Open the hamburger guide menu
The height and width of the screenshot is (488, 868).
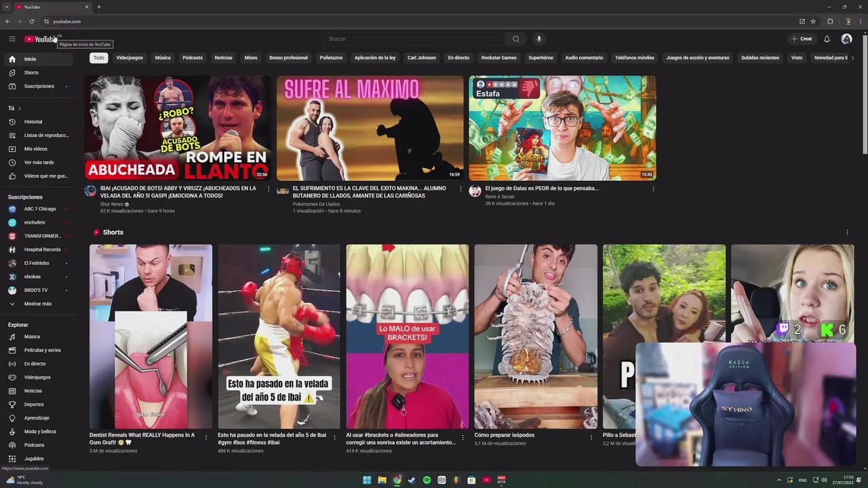12,39
